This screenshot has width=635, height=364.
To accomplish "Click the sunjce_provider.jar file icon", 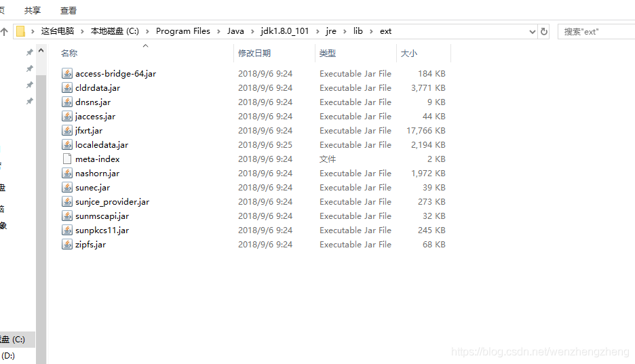I will [x=67, y=201].
